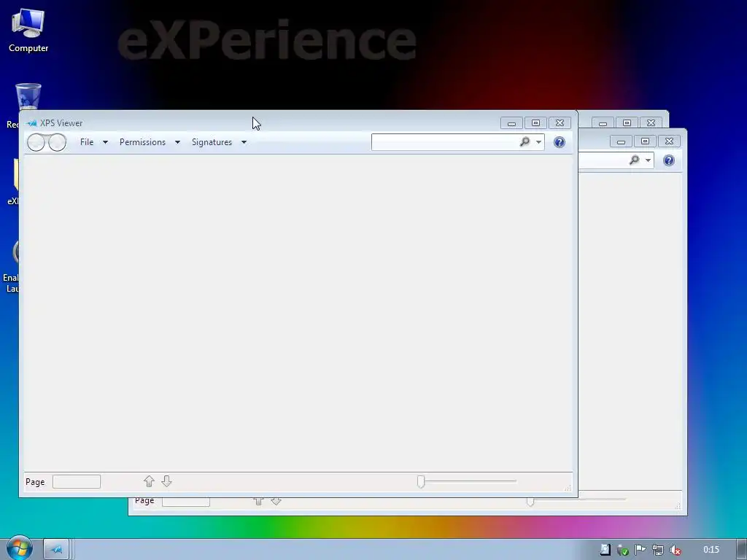
Task: Open Help in the back-right XPS Viewer window
Action: pos(669,160)
